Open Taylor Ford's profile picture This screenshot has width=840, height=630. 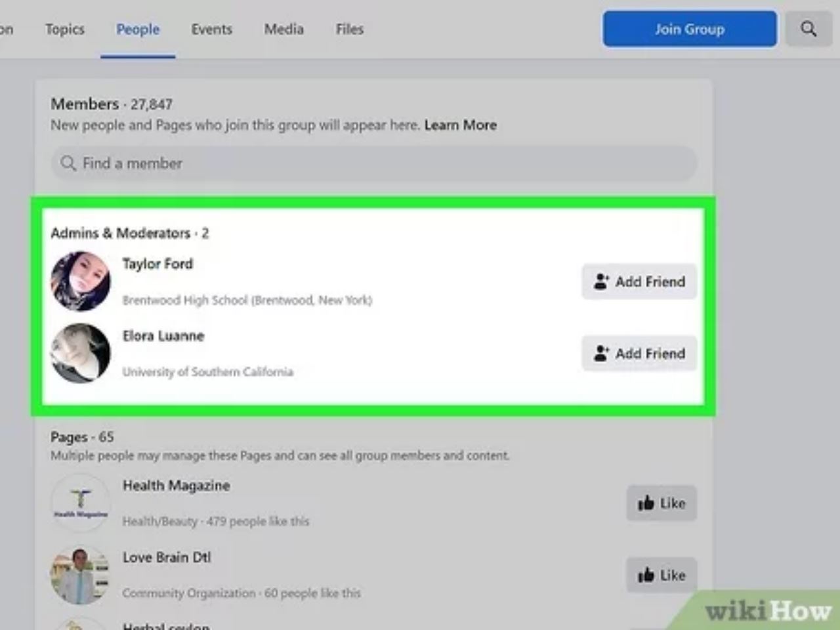(81, 282)
